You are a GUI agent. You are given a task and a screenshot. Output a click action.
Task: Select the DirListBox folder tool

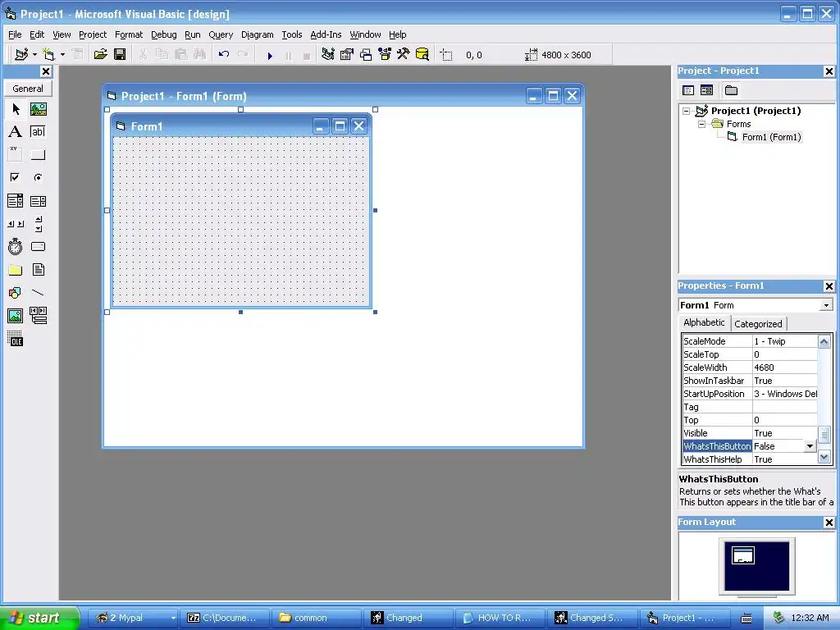click(16, 270)
